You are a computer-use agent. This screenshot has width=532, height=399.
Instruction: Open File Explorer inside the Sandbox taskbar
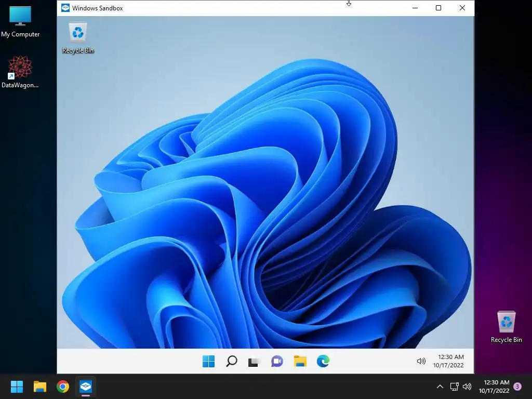[x=300, y=362]
